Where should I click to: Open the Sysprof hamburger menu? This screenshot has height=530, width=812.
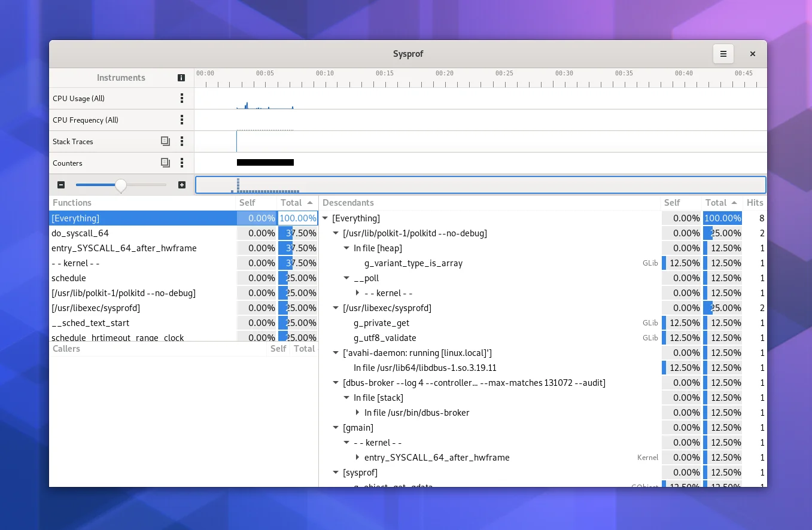point(723,54)
